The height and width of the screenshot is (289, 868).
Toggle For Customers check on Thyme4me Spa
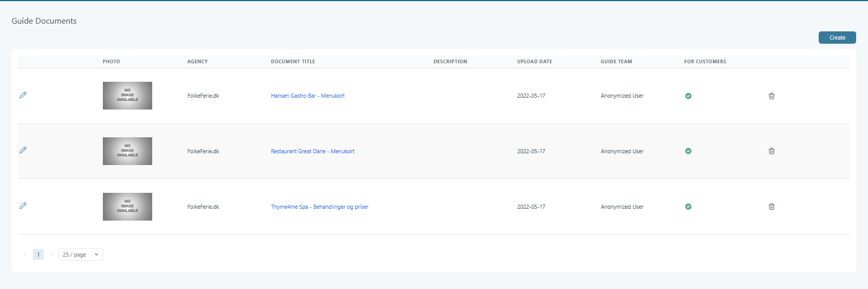(688, 207)
